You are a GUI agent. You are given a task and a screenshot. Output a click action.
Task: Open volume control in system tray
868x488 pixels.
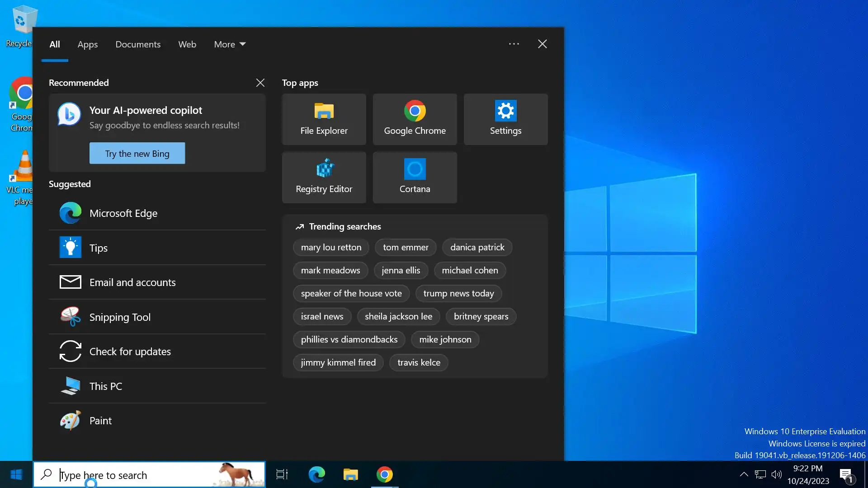(776, 474)
